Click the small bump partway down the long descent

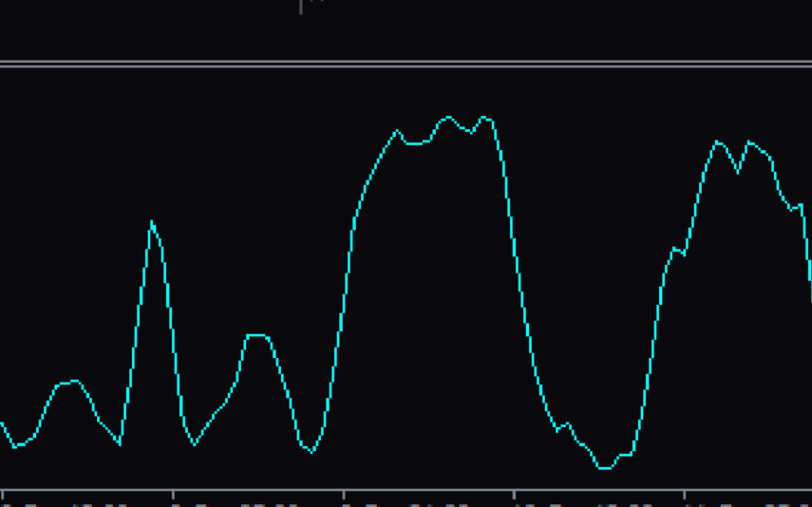tap(567, 424)
